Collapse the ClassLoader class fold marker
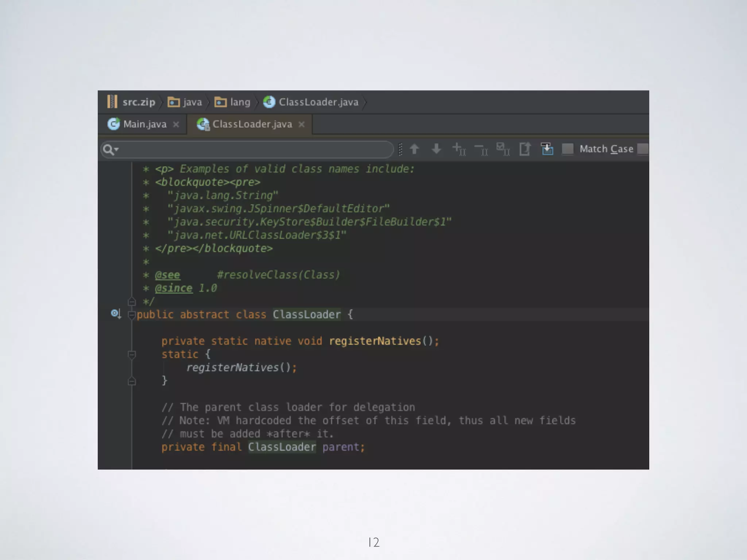 click(x=132, y=315)
